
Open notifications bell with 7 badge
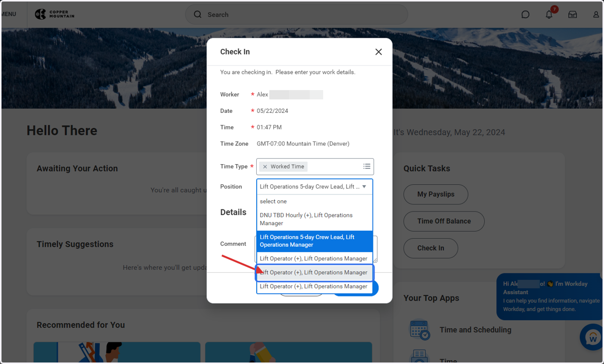550,14
